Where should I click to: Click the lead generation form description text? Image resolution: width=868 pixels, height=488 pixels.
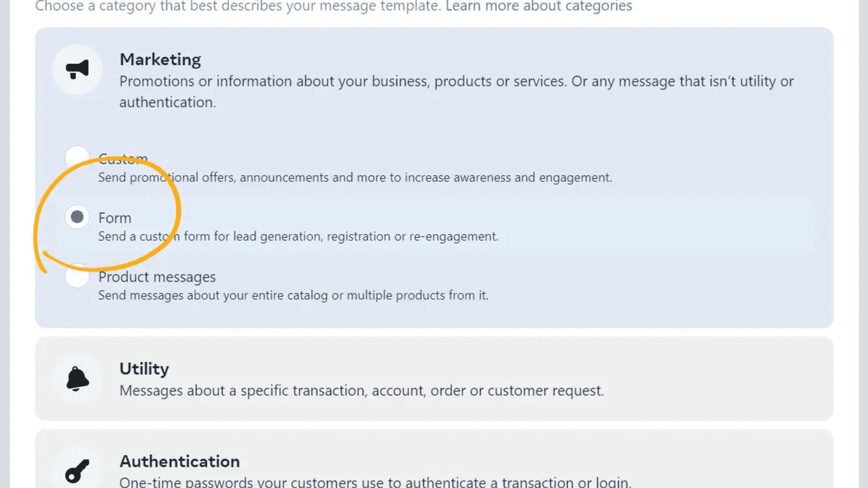point(298,236)
